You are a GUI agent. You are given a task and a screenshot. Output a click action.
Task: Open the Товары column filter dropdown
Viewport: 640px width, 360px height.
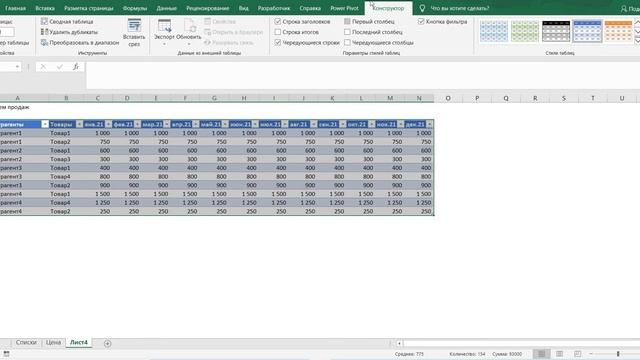point(79,124)
